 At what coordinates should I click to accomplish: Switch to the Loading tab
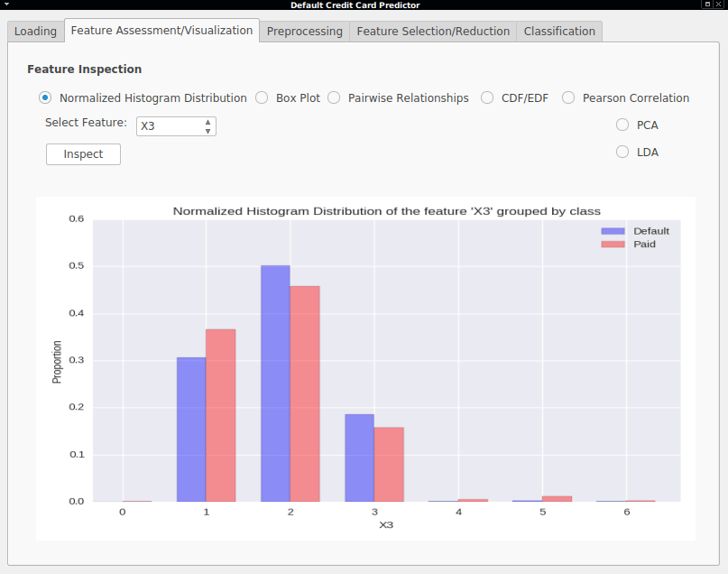click(36, 31)
